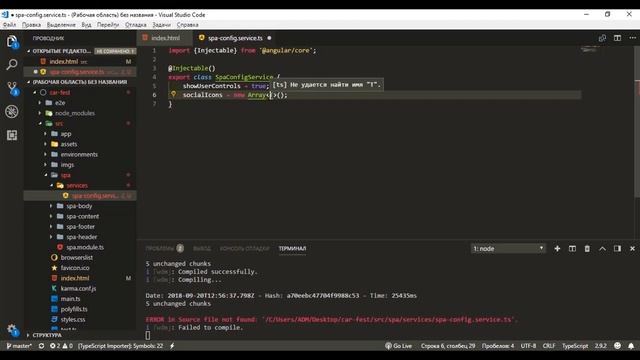
Task: Expand the spa-header folder
Action: point(82,237)
